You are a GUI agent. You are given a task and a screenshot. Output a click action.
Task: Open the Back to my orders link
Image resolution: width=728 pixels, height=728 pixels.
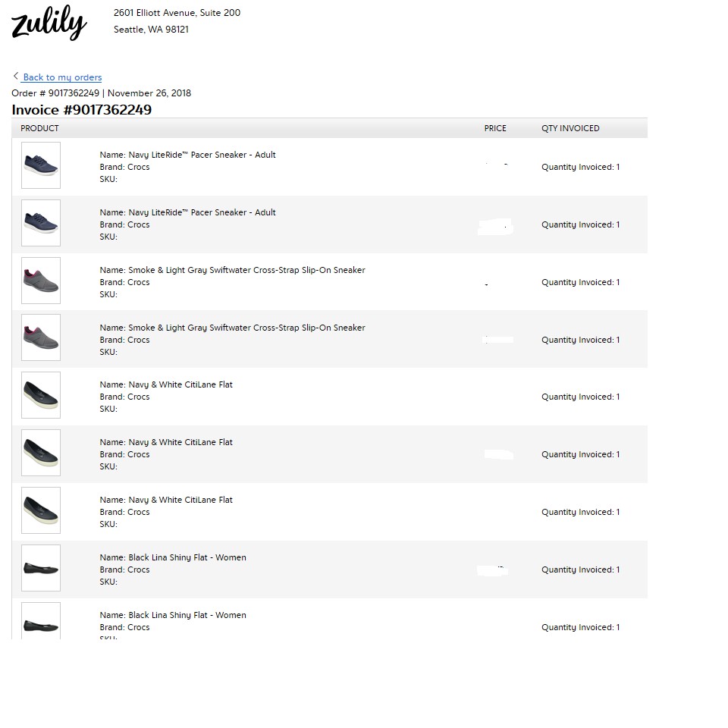(62, 77)
